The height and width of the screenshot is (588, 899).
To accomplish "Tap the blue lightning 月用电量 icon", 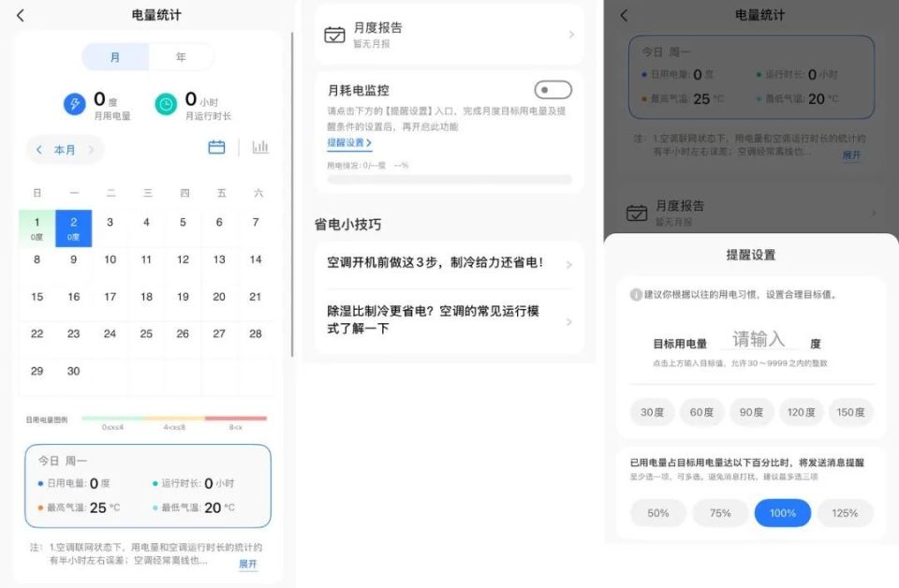I will pyautogui.click(x=75, y=104).
